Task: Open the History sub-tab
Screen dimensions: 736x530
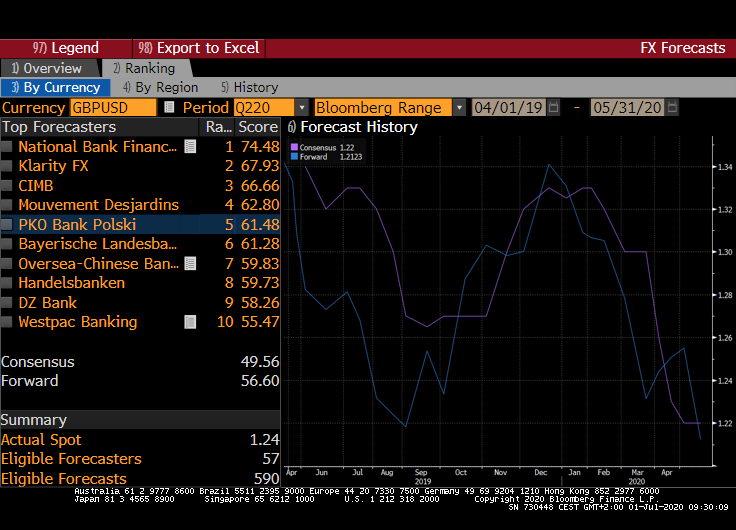Action: 249,87
